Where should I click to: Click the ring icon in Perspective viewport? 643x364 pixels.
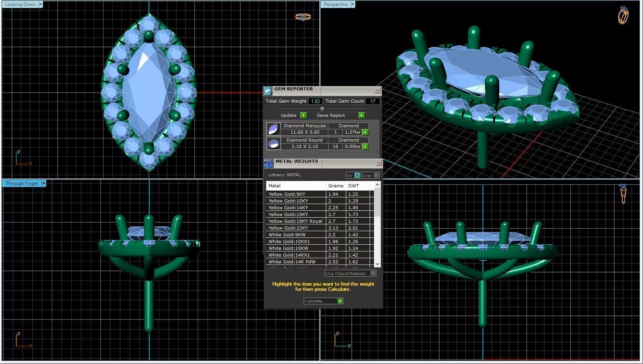point(623,16)
